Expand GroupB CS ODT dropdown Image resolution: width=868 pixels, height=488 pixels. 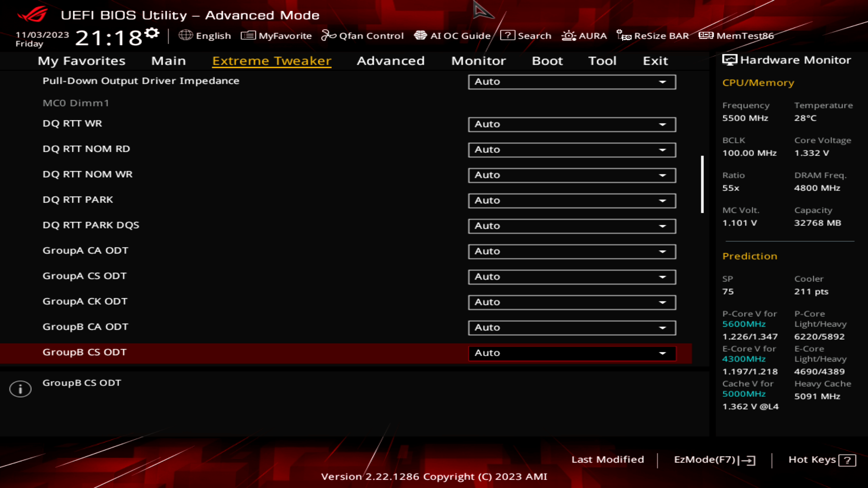tap(663, 353)
